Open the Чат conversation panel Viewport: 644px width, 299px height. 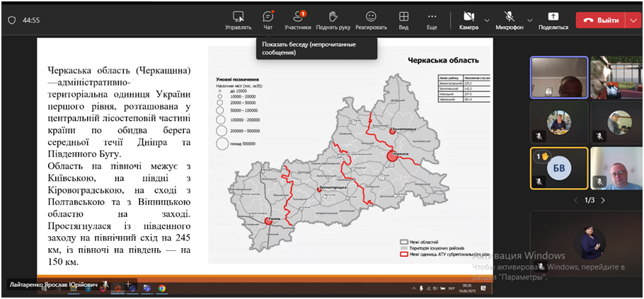[268, 20]
